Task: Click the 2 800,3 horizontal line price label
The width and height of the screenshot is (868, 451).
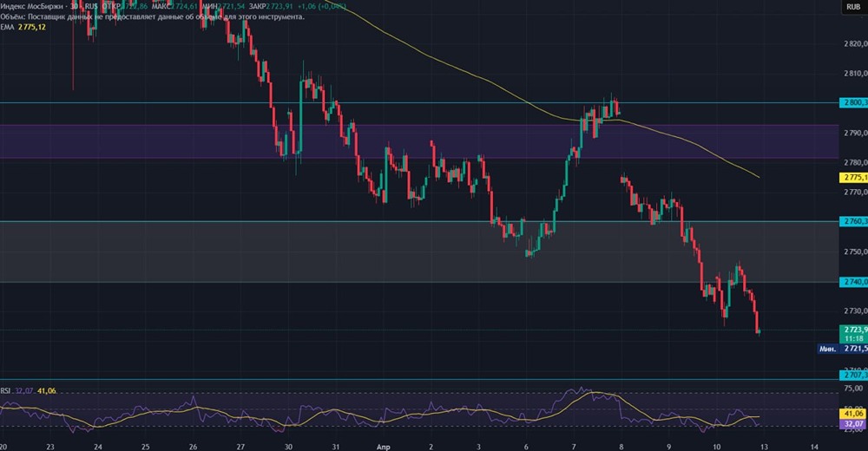Action: tap(854, 103)
